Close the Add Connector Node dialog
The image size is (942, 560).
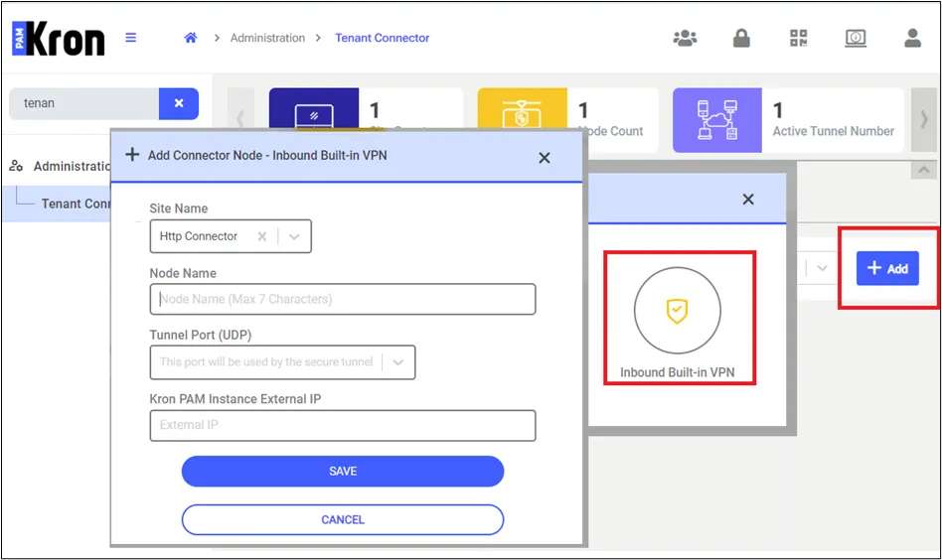tap(545, 158)
